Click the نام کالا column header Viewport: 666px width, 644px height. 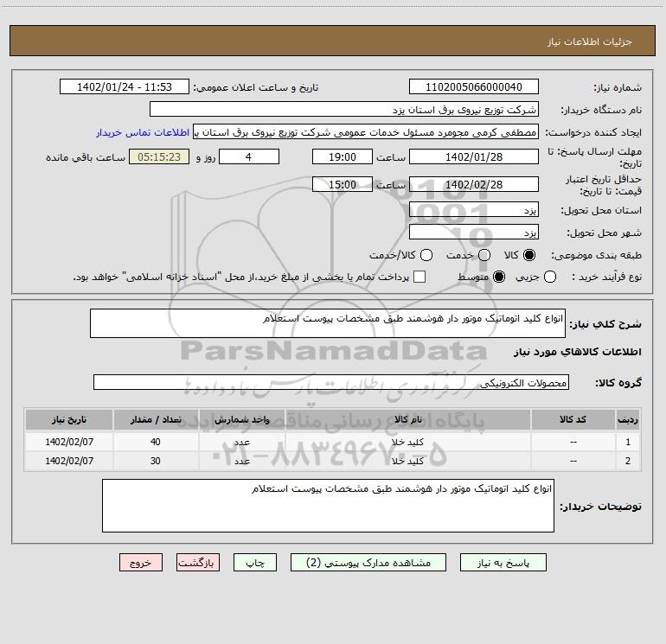[x=407, y=419]
